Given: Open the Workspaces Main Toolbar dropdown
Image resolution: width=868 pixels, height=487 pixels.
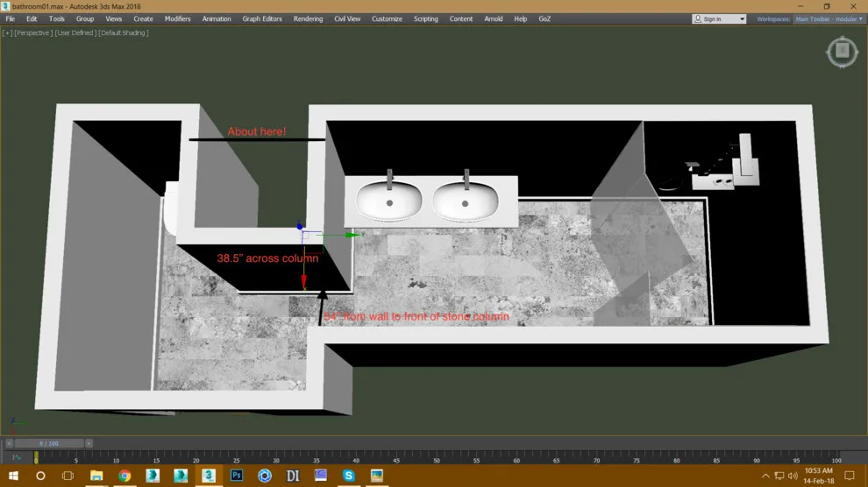Looking at the screenshot, I should [829, 18].
